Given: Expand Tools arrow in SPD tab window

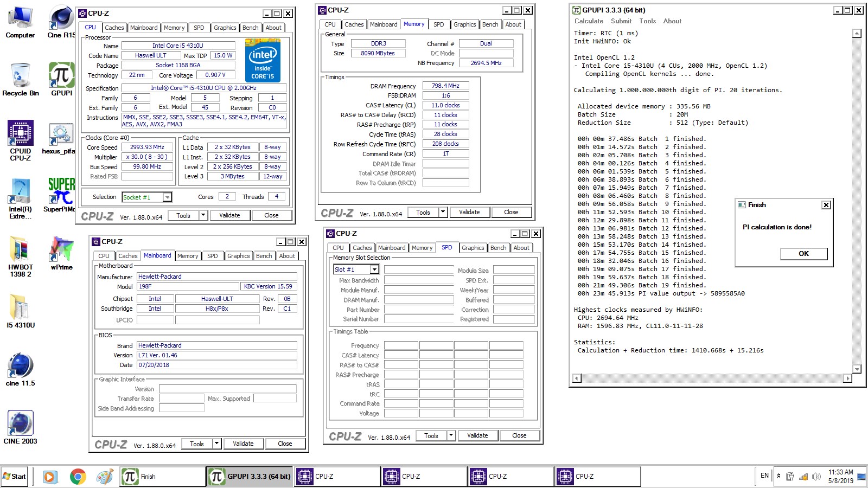Looking at the screenshot, I should 451,435.
